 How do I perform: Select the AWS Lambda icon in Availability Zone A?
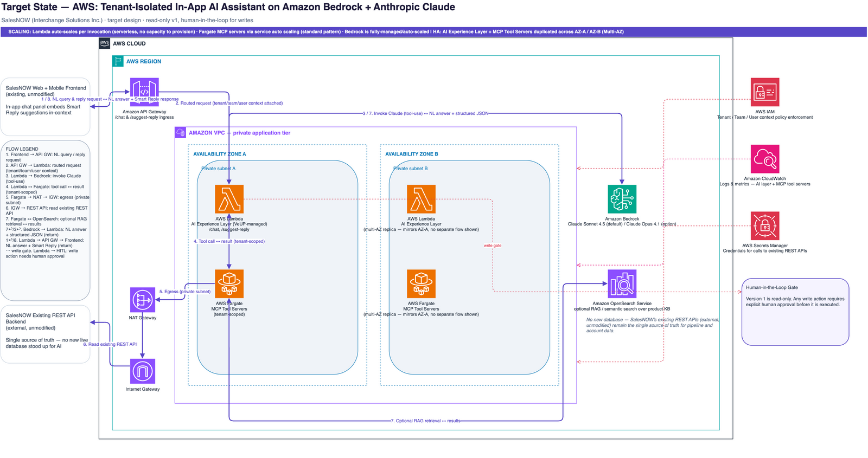pos(229,199)
